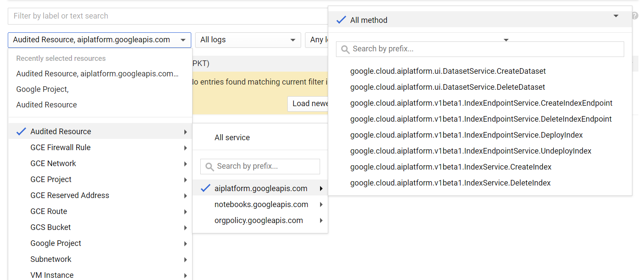This screenshot has height=280, width=644.
Task: Click the help question mark icon
Action: tap(635, 16)
